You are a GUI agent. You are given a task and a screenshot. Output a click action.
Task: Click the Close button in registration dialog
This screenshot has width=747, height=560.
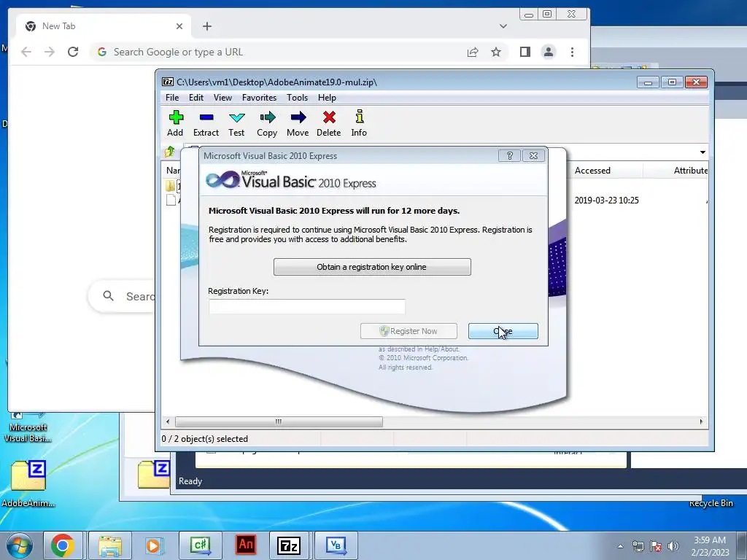[503, 331]
